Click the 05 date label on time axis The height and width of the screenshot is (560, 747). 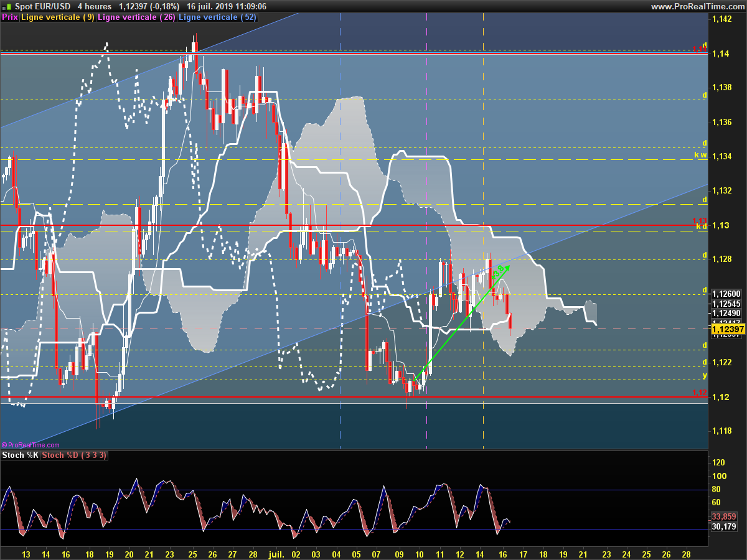click(x=357, y=554)
